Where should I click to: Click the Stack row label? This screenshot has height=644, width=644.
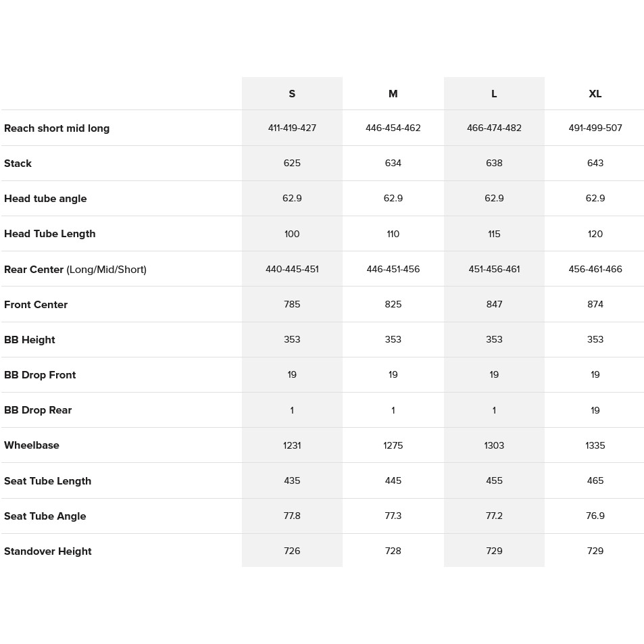click(18, 163)
